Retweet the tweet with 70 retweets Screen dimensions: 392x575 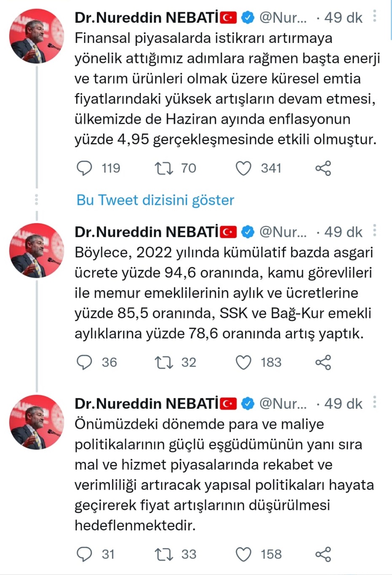tap(163, 168)
